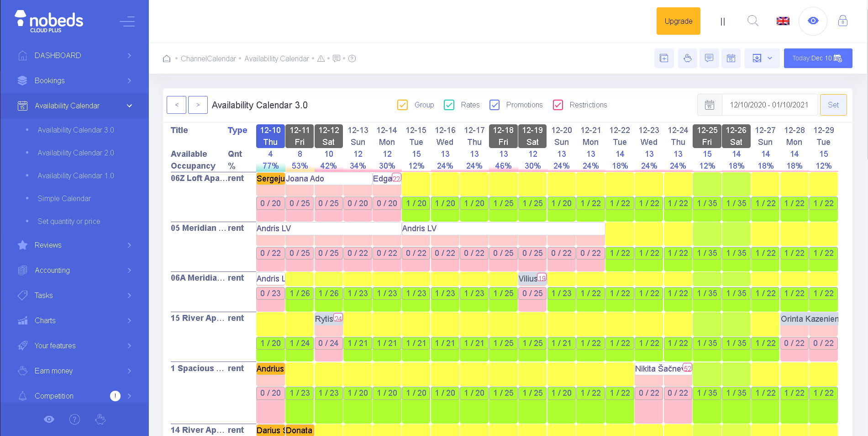
Task: Click the add booking plus icon
Action: 664,58
